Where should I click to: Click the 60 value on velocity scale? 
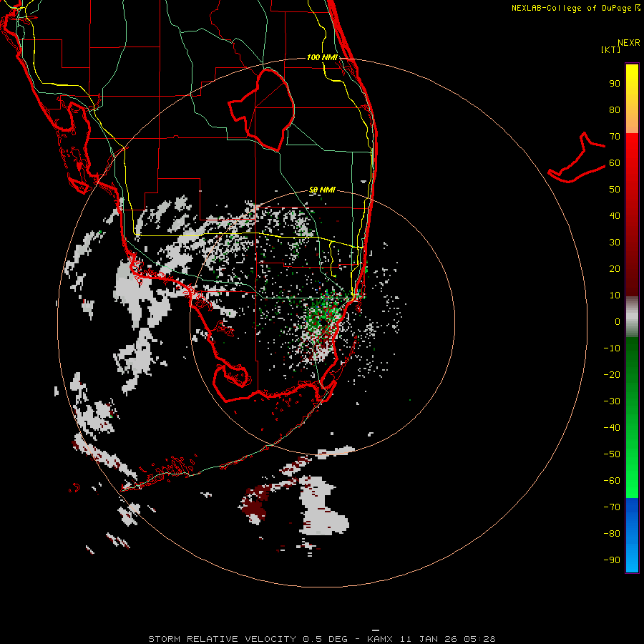615,162
